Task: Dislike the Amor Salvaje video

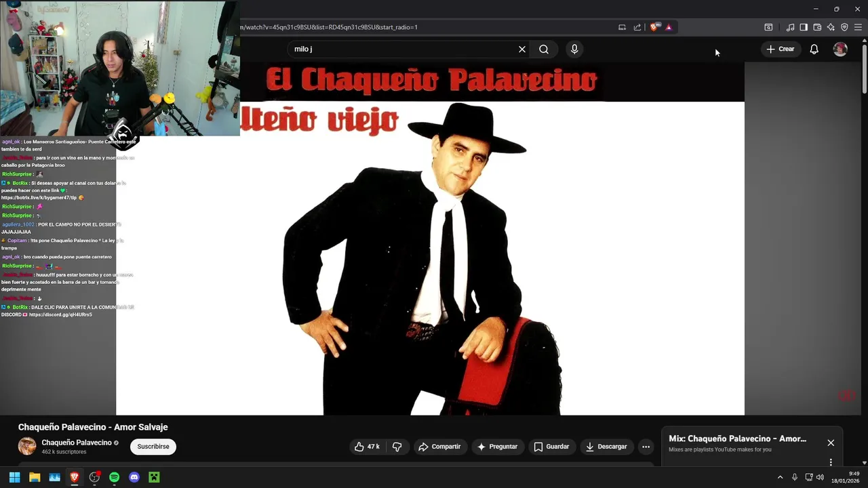Action: [x=397, y=447]
